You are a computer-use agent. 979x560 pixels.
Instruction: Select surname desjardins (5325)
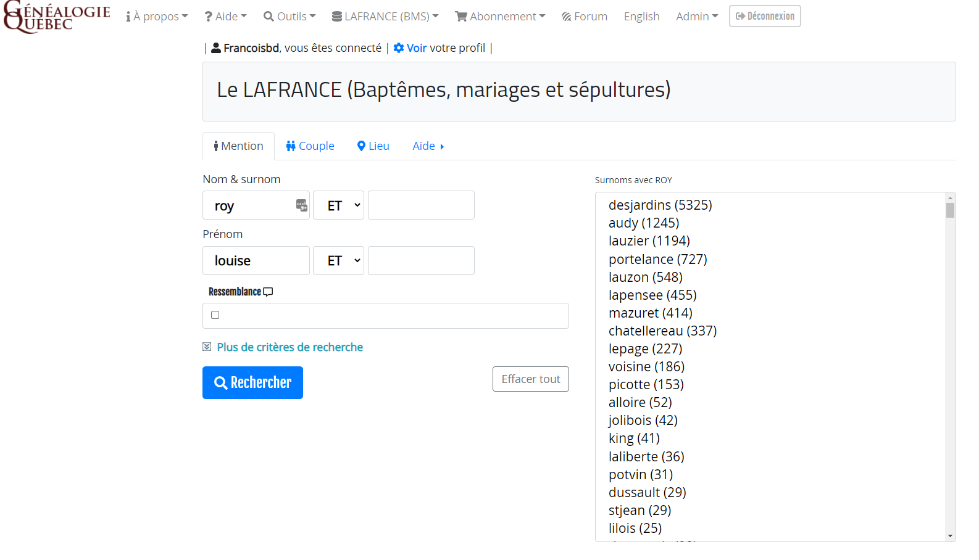[x=660, y=205]
